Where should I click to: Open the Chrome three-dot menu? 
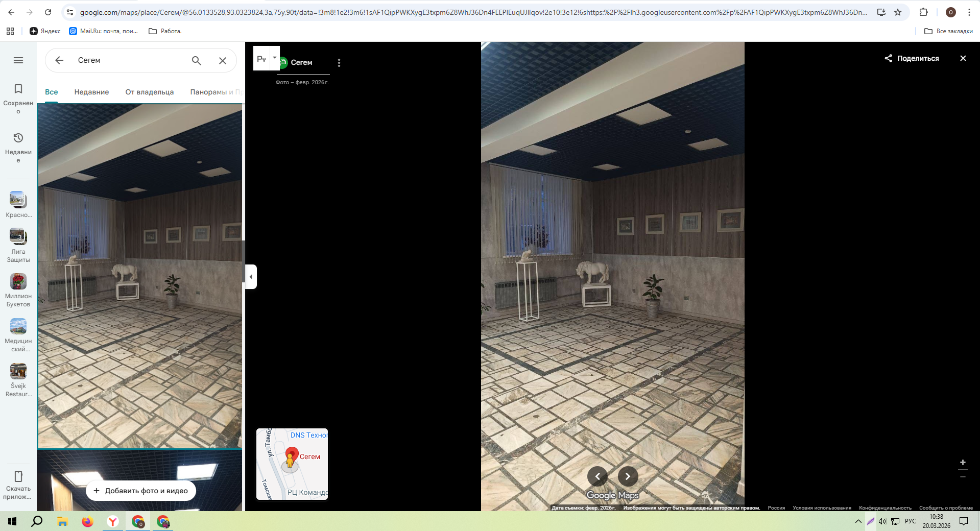[x=969, y=12]
